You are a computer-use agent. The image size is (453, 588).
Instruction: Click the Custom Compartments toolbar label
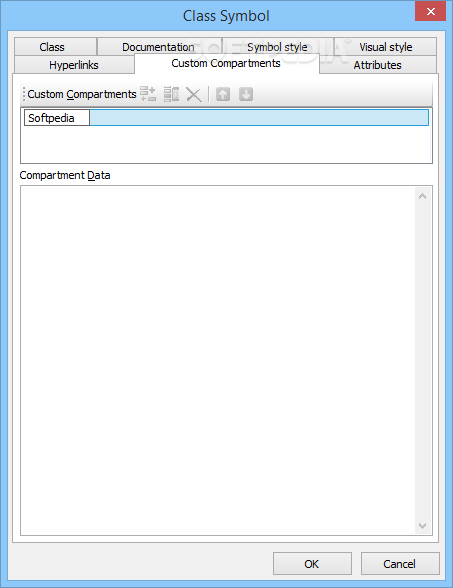coord(82,94)
